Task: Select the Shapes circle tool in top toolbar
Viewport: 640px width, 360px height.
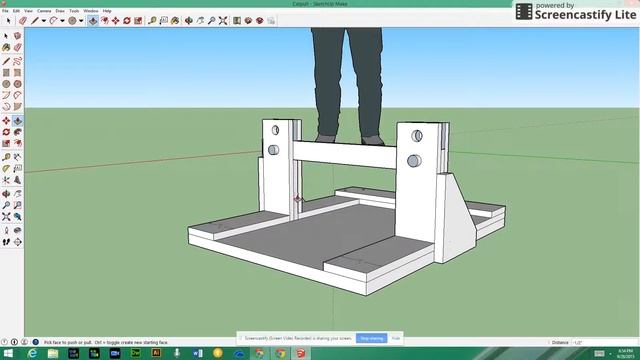Action: (x=72, y=20)
